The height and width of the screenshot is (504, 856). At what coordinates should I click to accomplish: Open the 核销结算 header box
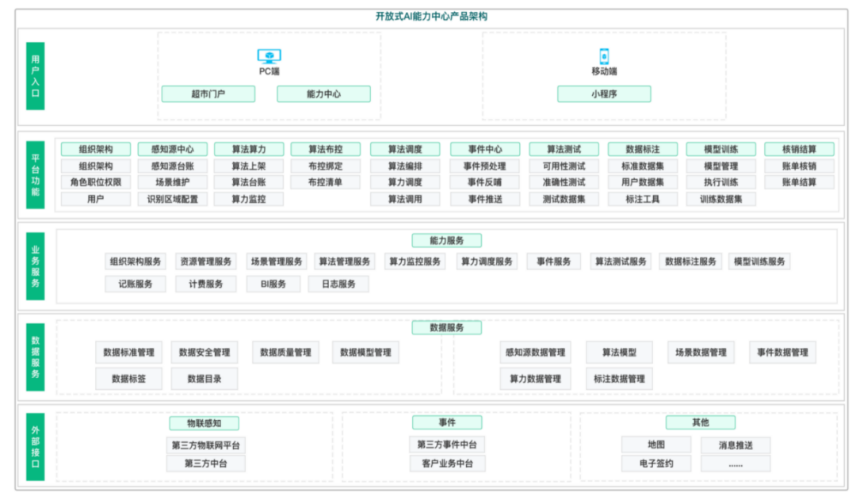(799, 149)
